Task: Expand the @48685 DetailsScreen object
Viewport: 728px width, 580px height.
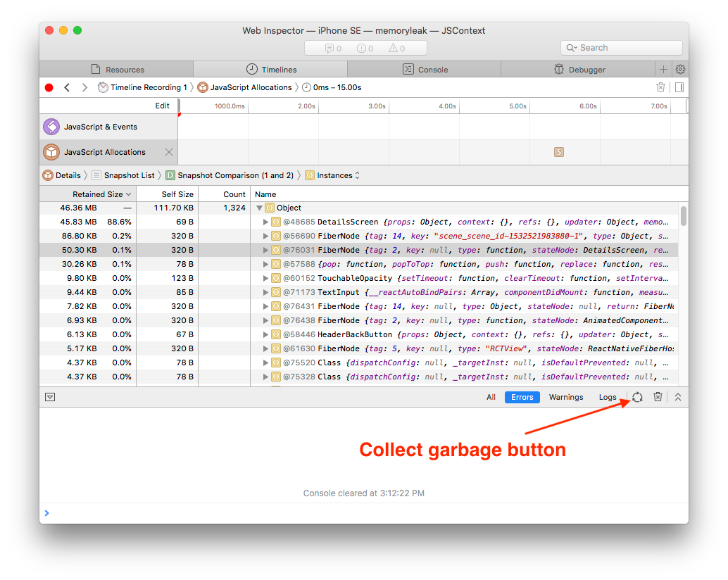Action: tap(266, 222)
